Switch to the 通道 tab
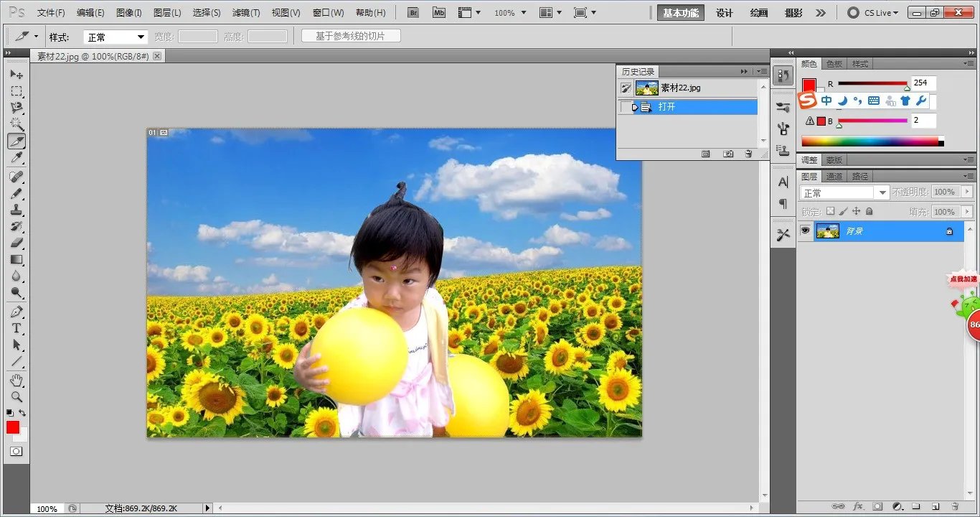 coord(834,177)
